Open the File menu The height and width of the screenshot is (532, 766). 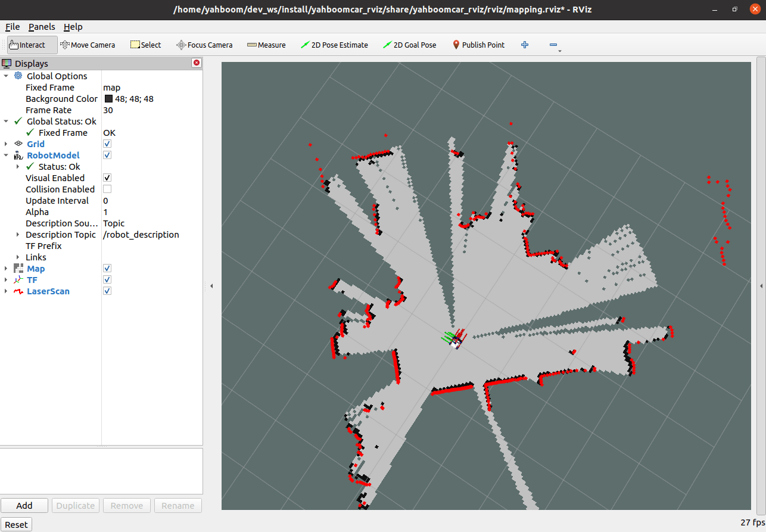(x=13, y=27)
